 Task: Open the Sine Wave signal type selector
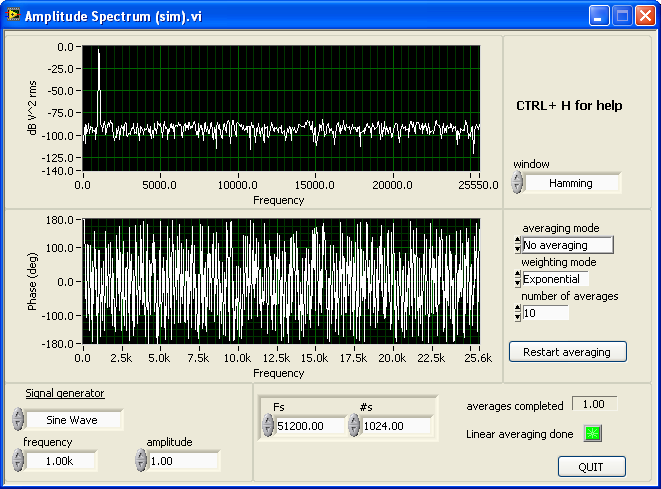(x=74, y=420)
